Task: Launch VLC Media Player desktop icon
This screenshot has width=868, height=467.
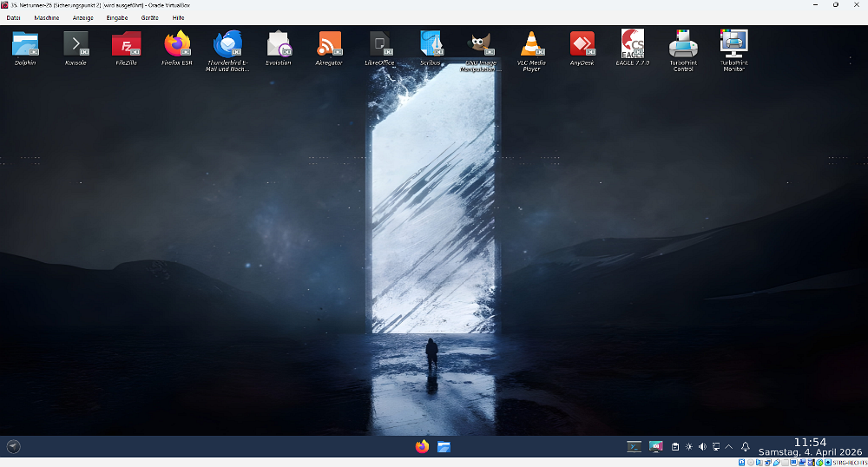Action: pos(531,44)
